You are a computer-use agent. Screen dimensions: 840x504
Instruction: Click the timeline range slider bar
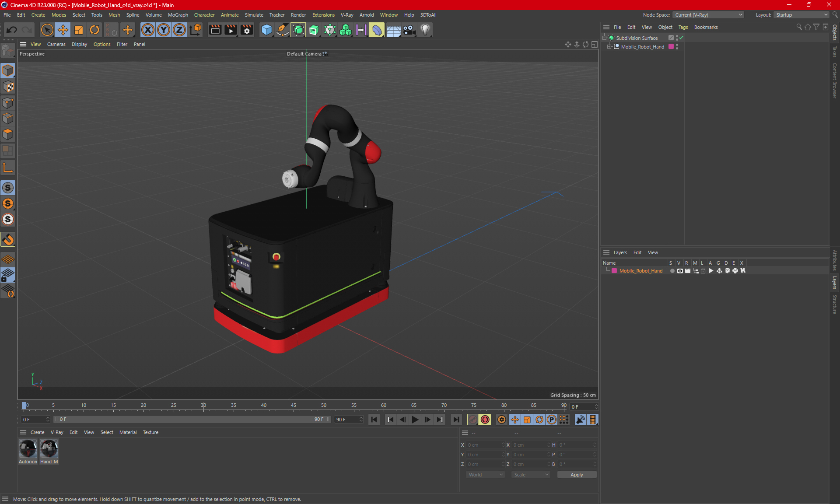pos(192,419)
